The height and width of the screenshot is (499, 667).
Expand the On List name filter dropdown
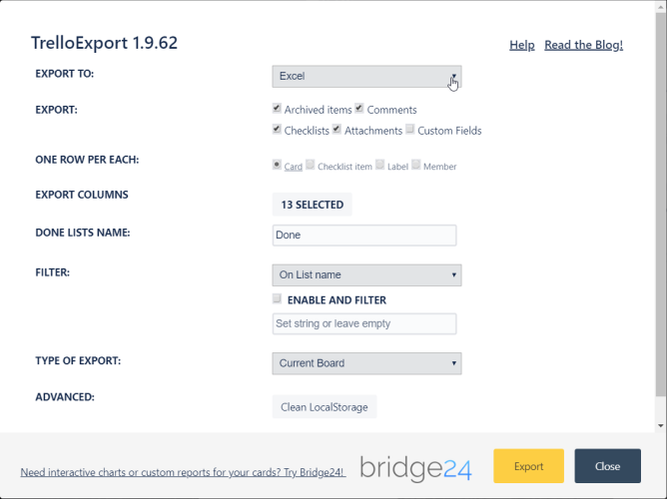tap(366, 274)
